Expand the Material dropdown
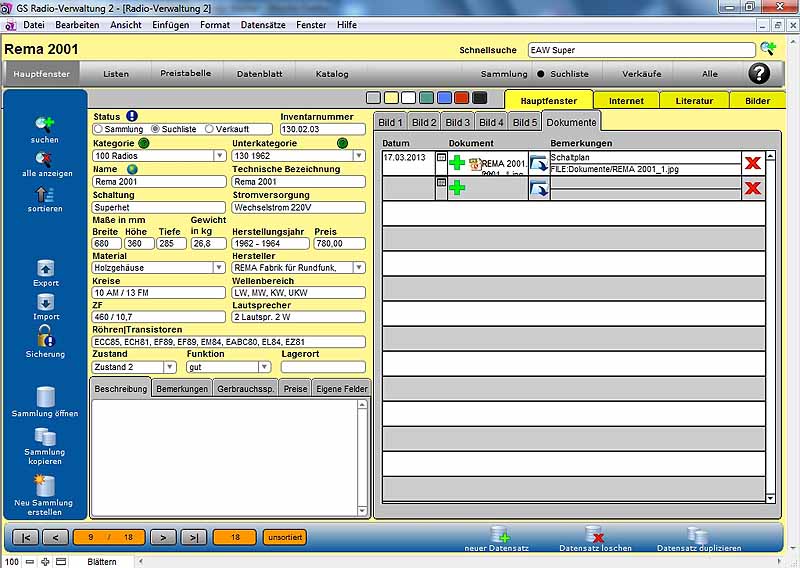 [219, 268]
